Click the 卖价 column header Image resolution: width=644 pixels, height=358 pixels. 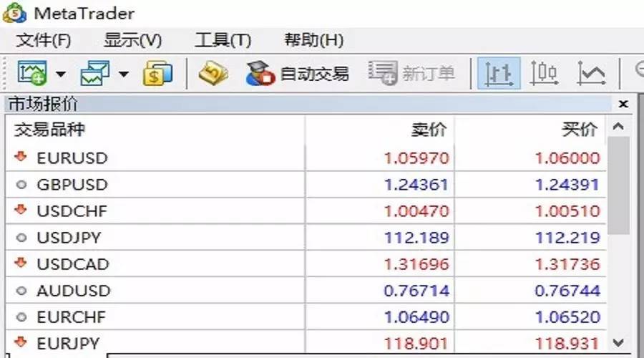pyautogui.click(x=429, y=130)
